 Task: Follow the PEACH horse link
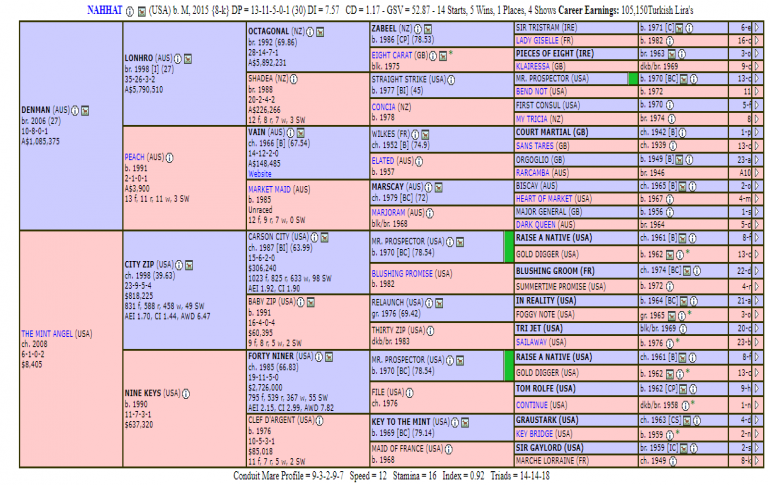[134, 157]
